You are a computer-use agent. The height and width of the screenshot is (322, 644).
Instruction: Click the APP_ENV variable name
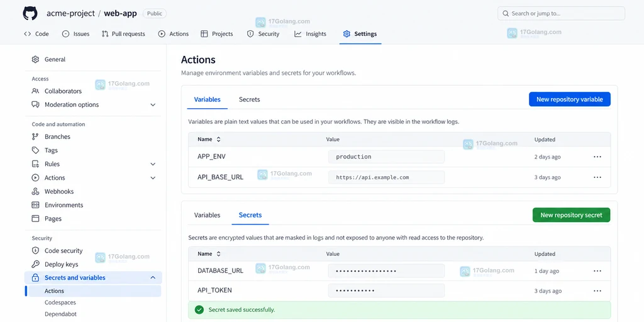pyautogui.click(x=211, y=157)
